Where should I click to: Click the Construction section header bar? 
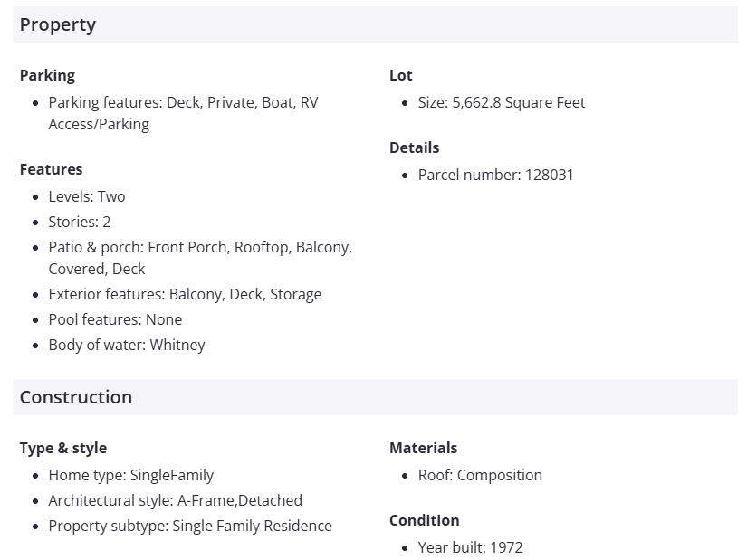pos(375,397)
